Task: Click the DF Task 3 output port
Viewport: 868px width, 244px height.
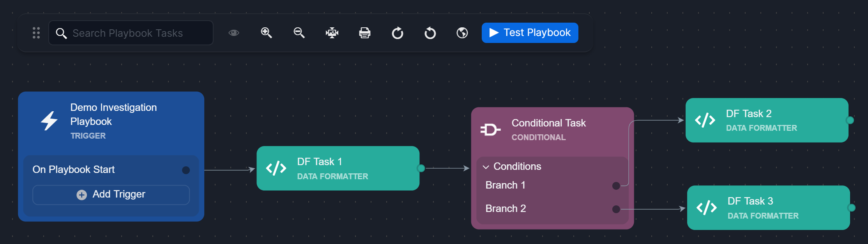Action: pyautogui.click(x=852, y=208)
